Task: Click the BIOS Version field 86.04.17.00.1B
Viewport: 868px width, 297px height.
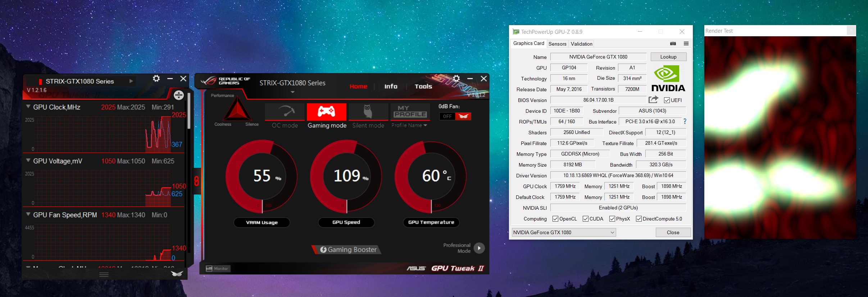Action: [x=598, y=100]
